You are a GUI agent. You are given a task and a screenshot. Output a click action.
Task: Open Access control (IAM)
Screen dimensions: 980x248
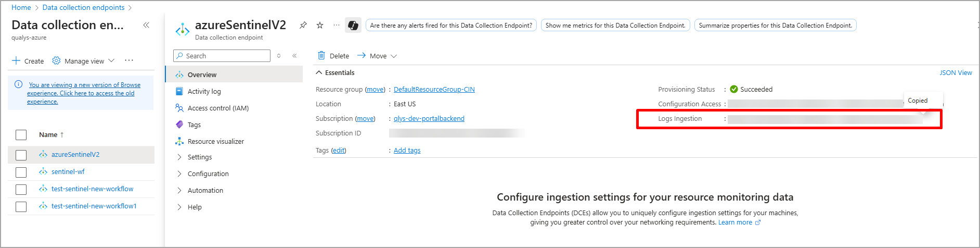point(218,108)
